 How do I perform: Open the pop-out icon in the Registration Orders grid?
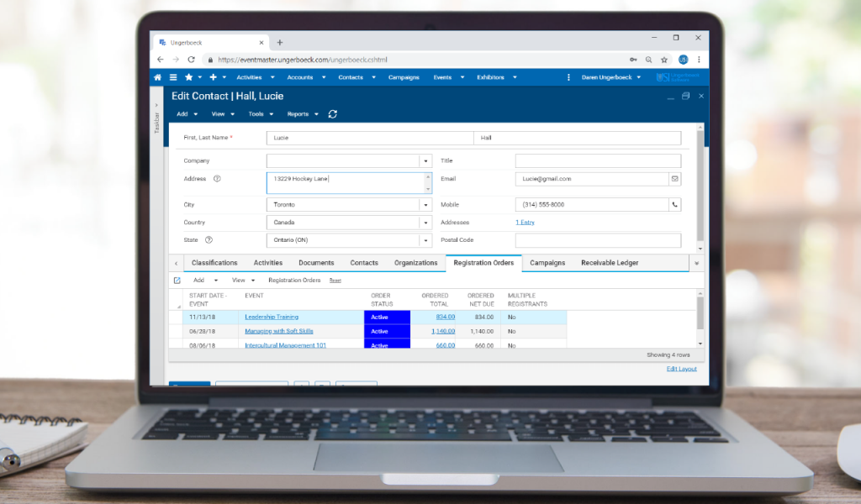pyautogui.click(x=177, y=281)
